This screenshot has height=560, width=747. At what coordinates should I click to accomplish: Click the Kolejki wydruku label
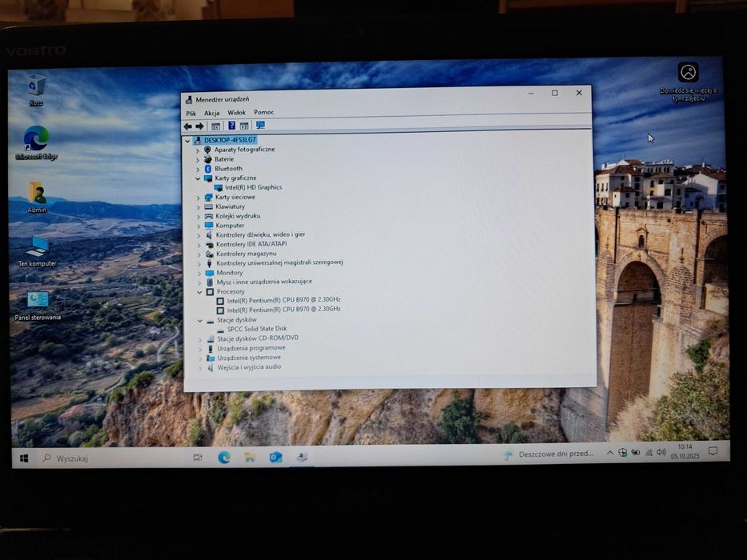238,216
